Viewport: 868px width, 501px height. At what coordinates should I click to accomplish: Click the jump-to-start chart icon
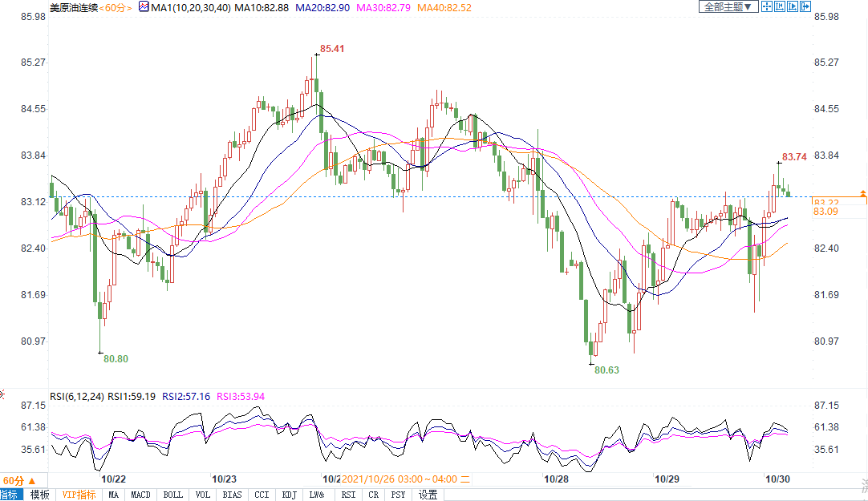pyautogui.click(x=780, y=6)
